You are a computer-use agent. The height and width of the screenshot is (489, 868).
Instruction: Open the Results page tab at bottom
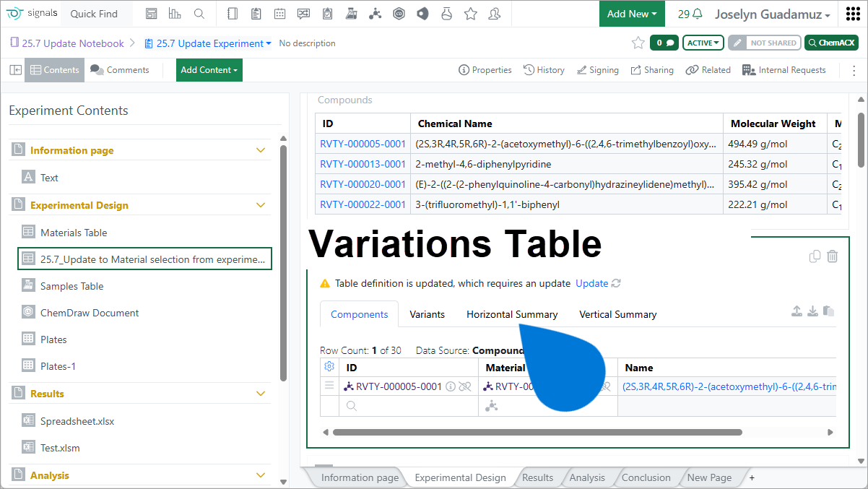(537, 477)
